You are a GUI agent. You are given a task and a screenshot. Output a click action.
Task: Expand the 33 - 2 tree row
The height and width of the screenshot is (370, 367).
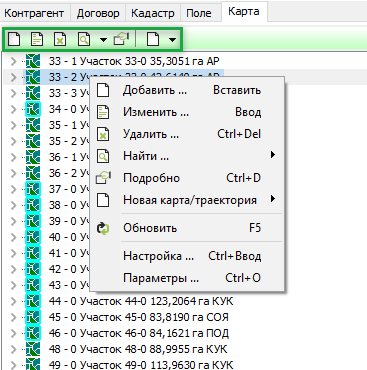[13, 77]
